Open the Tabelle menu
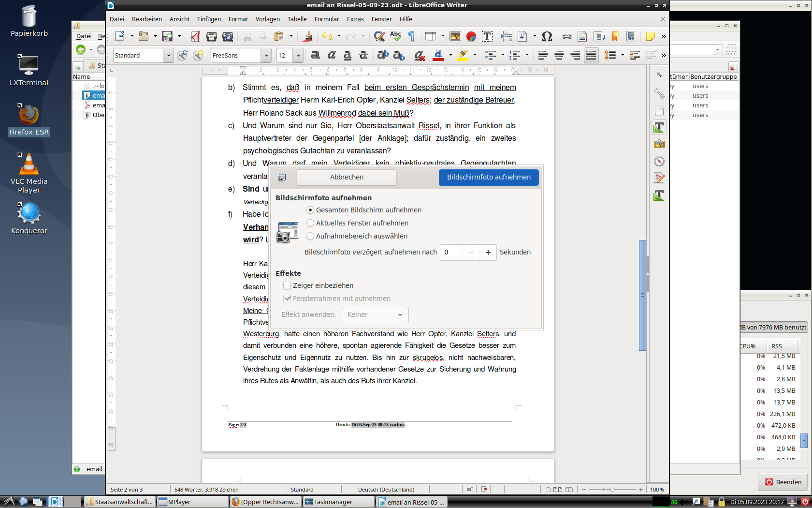812x508 pixels. [x=297, y=19]
